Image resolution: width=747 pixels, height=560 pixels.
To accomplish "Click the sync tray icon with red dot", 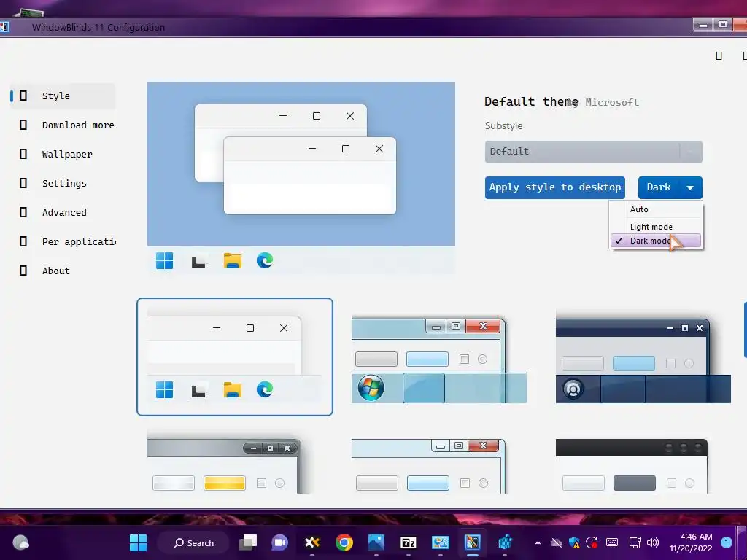I will (592, 542).
